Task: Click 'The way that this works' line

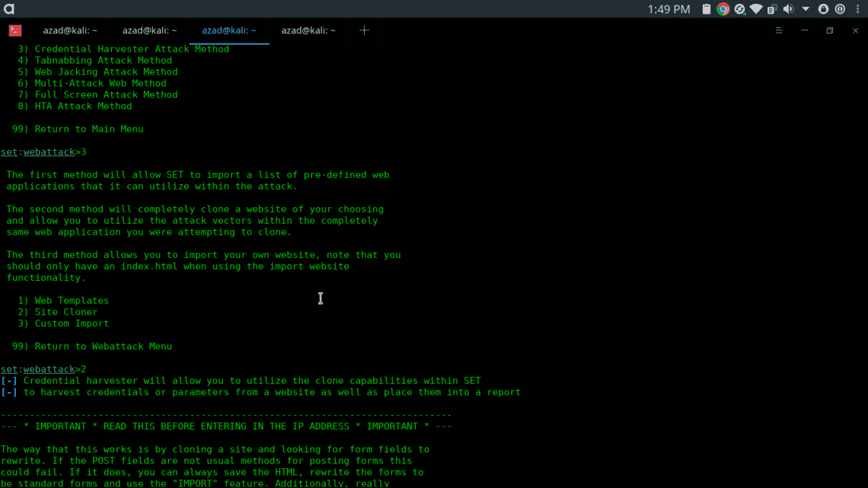Action: pos(215,449)
